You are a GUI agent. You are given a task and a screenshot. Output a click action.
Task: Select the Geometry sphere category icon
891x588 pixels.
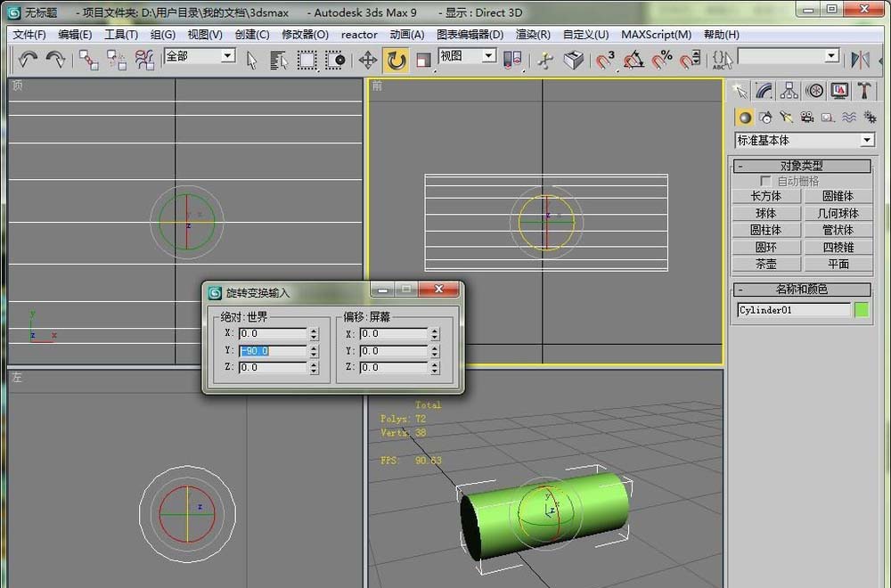pos(744,117)
